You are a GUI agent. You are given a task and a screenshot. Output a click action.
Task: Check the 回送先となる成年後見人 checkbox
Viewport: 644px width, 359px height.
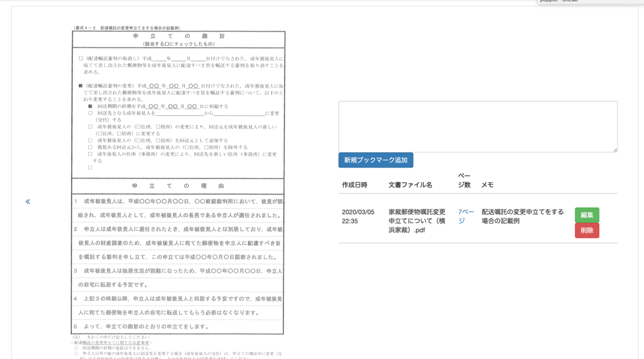(90, 113)
